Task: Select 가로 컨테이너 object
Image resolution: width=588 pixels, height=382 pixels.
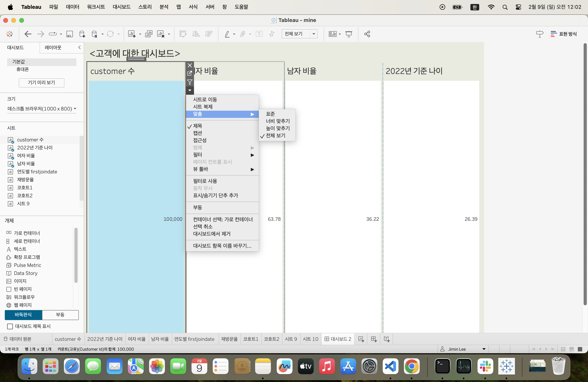Action: [x=23, y=233]
